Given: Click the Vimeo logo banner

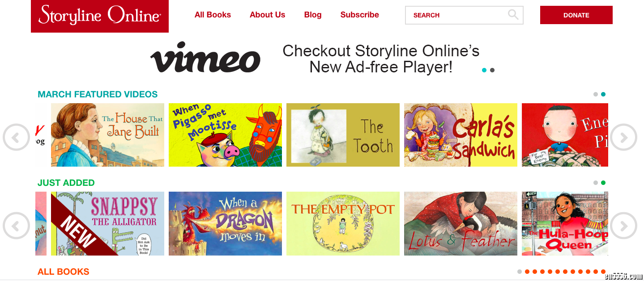Looking at the screenshot, I should 205,58.
